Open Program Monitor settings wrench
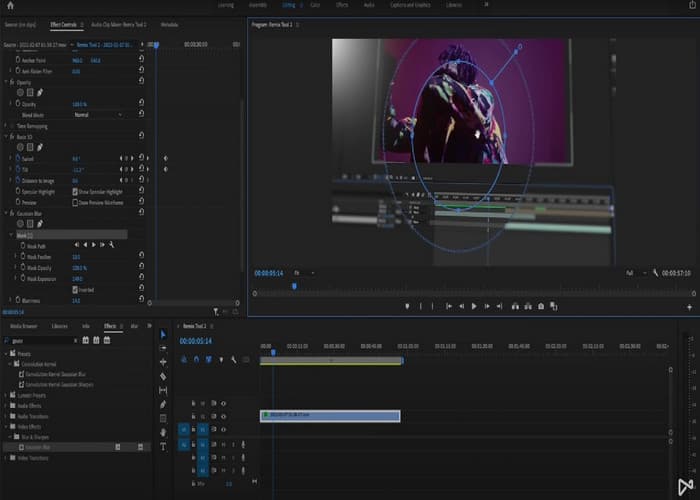 655,273
